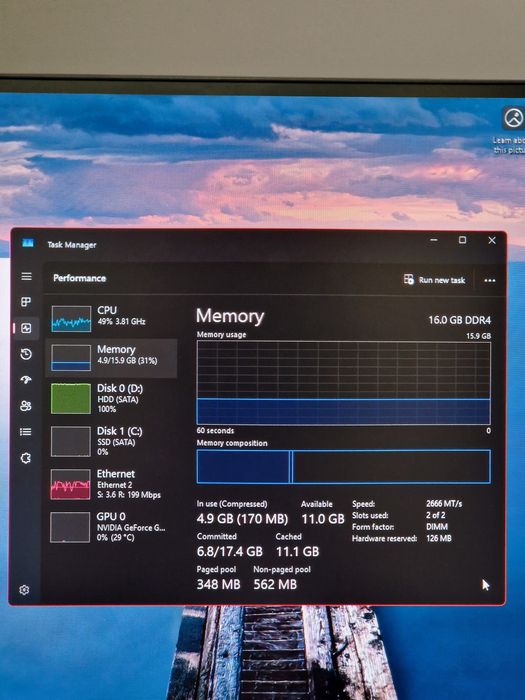Screen dimensions: 525x700
Task: Select Disk 0 (D:) performance item
Action: [x=112, y=398]
